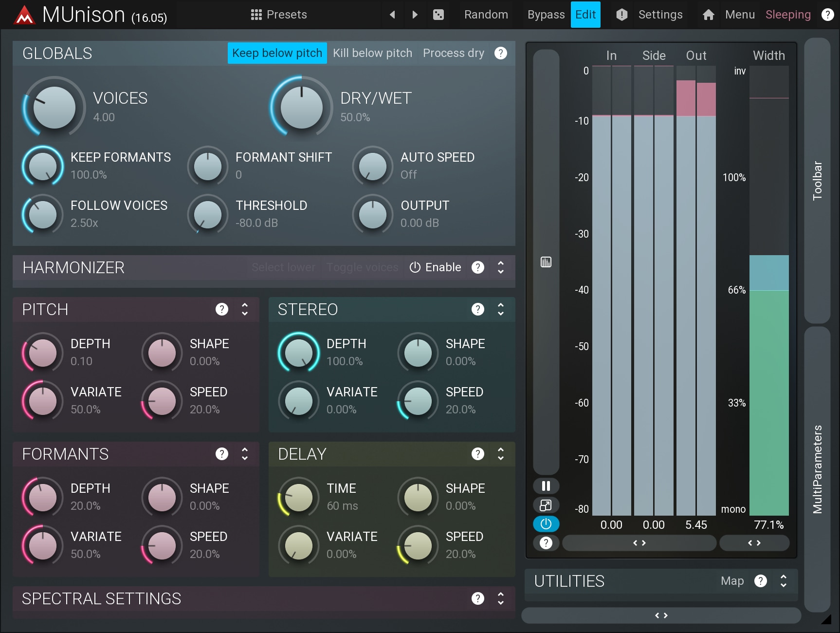Enable the Harmonizer
Image resolution: width=840 pixels, height=633 pixels.
436,267
